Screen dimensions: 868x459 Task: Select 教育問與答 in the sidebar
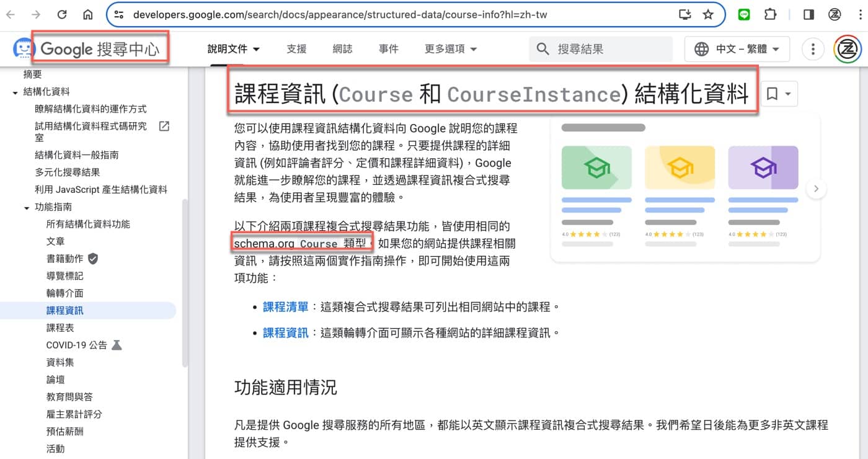tap(69, 397)
